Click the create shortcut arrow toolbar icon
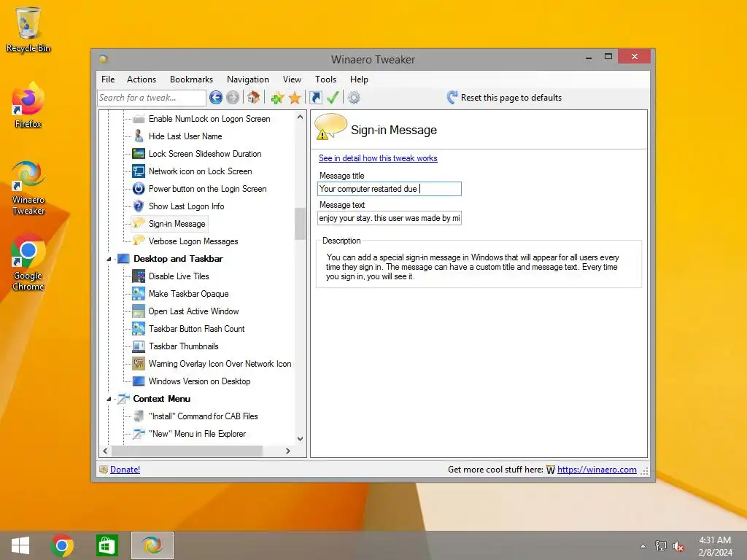This screenshot has width=747, height=560. click(315, 98)
